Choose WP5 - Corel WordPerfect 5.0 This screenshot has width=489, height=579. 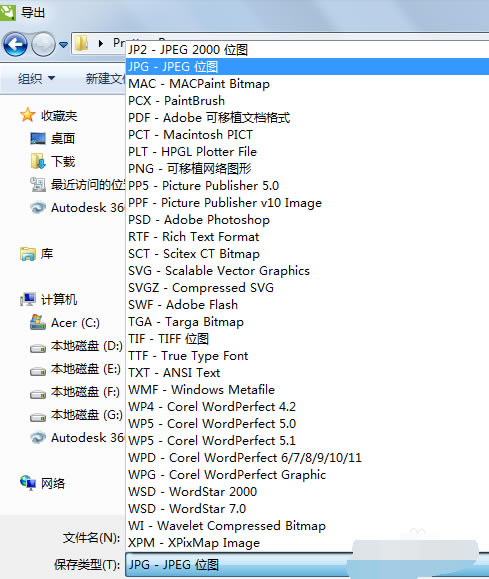[x=307, y=423]
